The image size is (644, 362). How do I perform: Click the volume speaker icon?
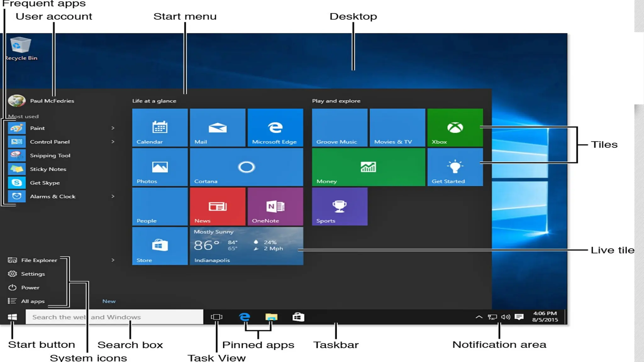[x=506, y=317]
